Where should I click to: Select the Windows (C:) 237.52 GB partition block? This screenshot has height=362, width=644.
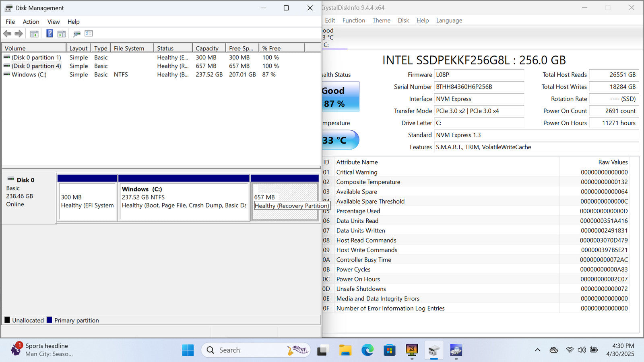[x=184, y=202]
